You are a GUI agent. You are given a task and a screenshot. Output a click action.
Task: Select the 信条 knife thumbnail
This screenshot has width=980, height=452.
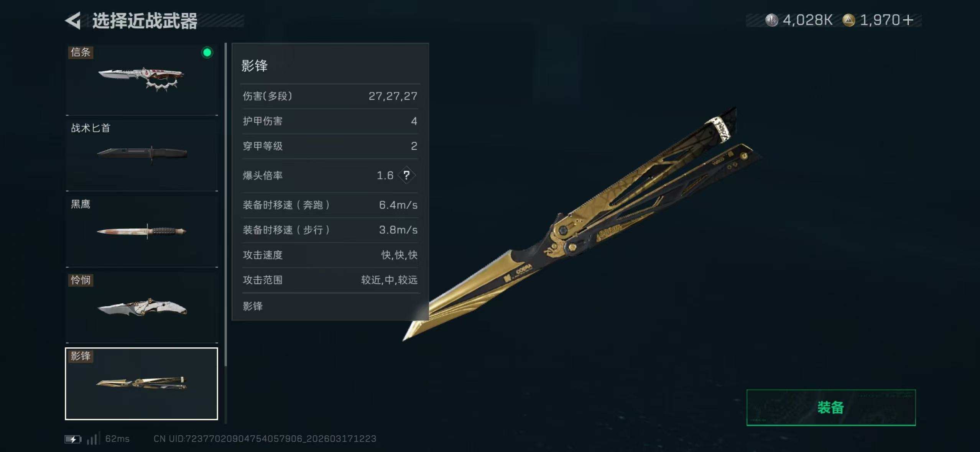pos(142,79)
